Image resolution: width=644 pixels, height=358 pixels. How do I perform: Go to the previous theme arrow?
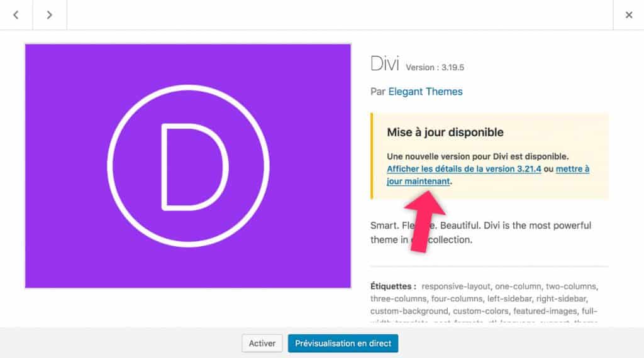tap(16, 15)
